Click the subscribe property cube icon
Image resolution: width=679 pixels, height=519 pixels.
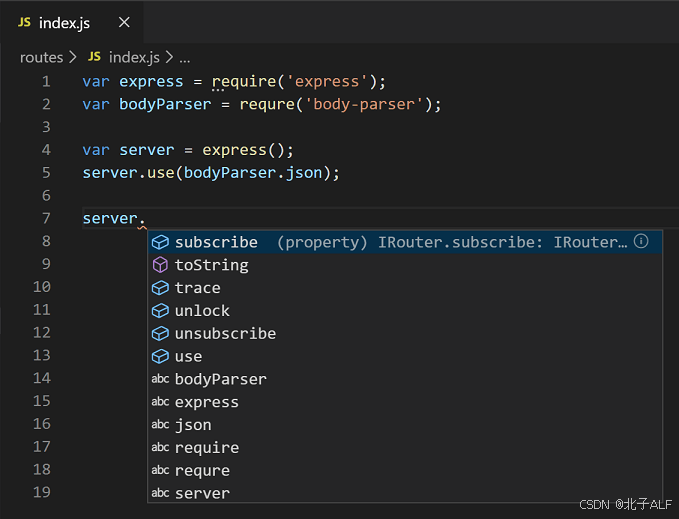tap(160, 242)
